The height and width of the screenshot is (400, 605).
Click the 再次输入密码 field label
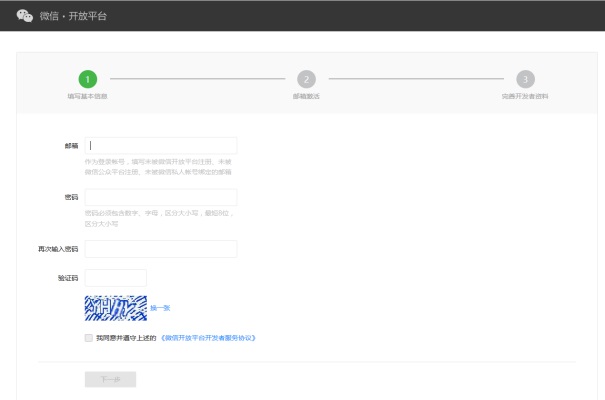(x=58, y=248)
